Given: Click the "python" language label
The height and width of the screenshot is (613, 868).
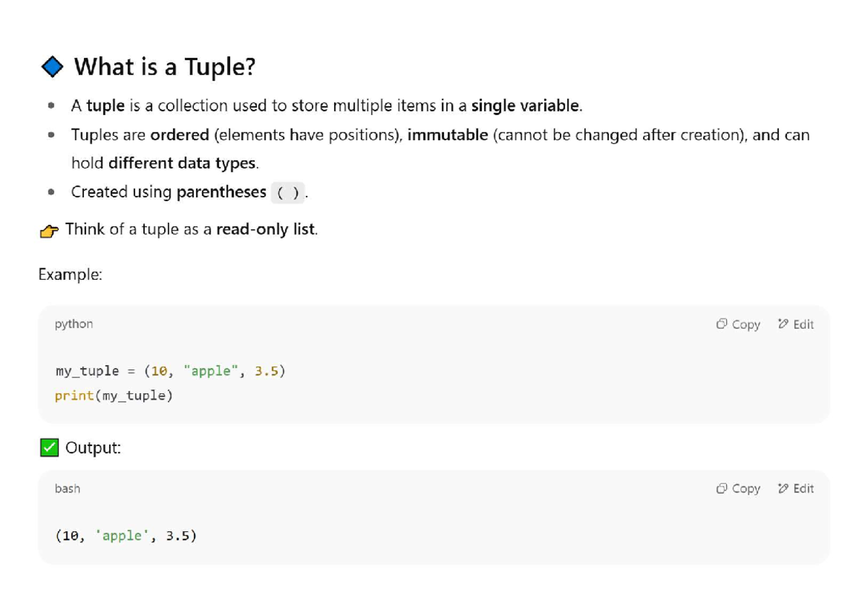Looking at the screenshot, I should pos(74,324).
